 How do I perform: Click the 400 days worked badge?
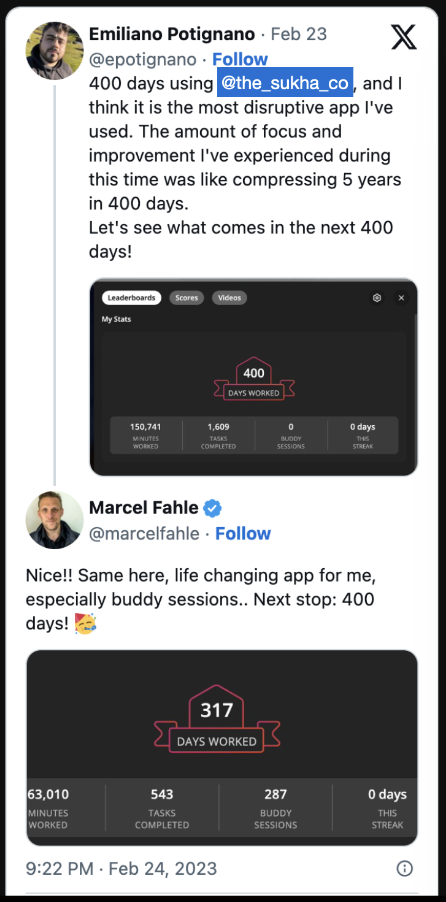[x=254, y=380]
